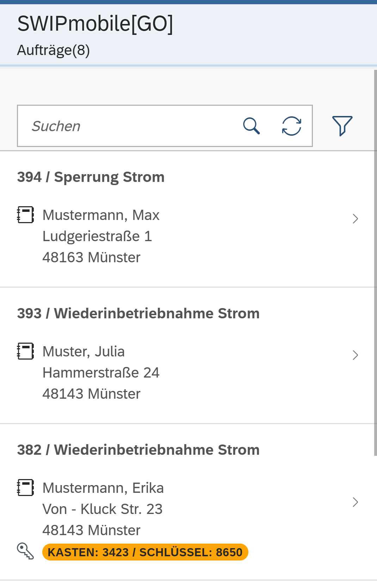Click the search magnifier icon
The image size is (377, 588).
click(251, 126)
